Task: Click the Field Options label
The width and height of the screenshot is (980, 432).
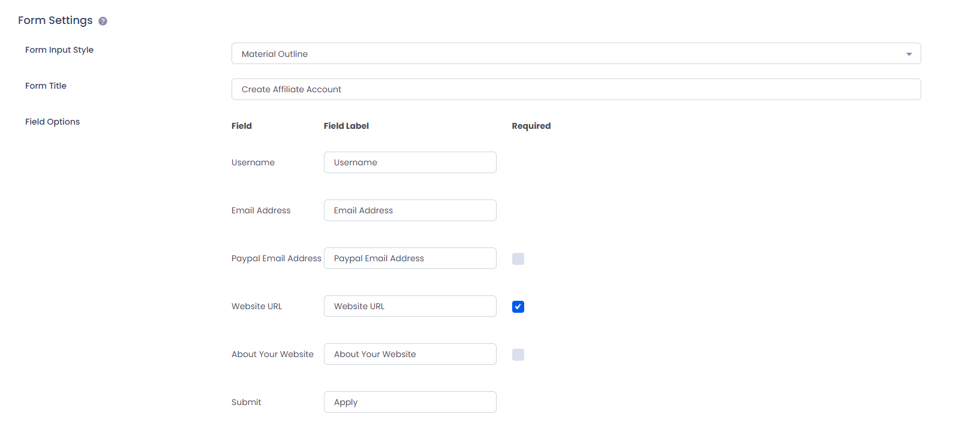Action: click(52, 122)
